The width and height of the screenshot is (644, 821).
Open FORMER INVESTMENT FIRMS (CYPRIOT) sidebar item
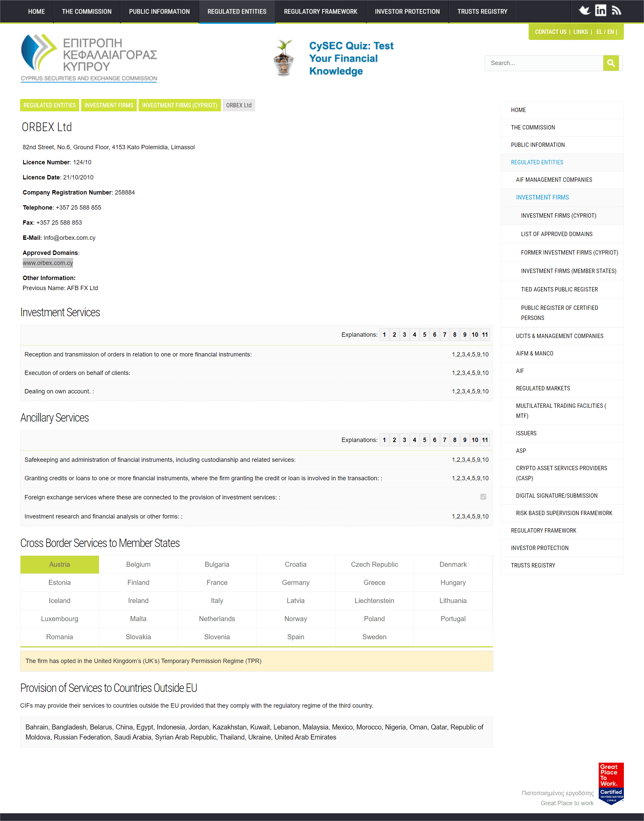(x=562, y=253)
